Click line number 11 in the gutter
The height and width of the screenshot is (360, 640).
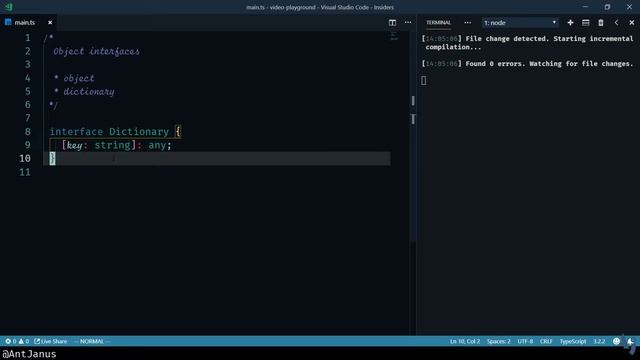25,172
